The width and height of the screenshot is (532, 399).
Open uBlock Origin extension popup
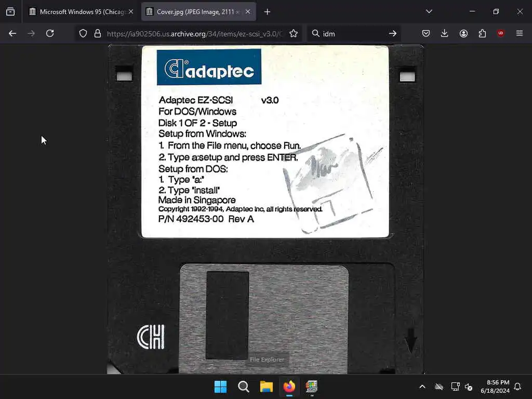(x=501, y=33)
